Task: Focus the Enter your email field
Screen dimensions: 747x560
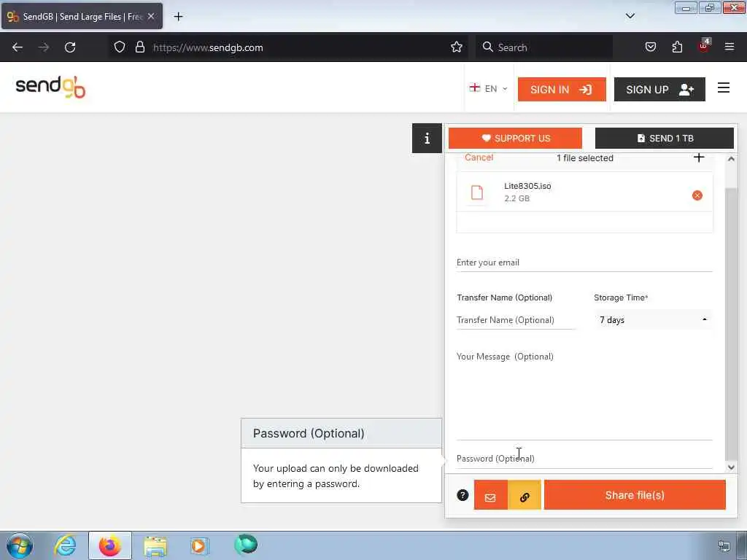Action: click(x=584, y=262)
